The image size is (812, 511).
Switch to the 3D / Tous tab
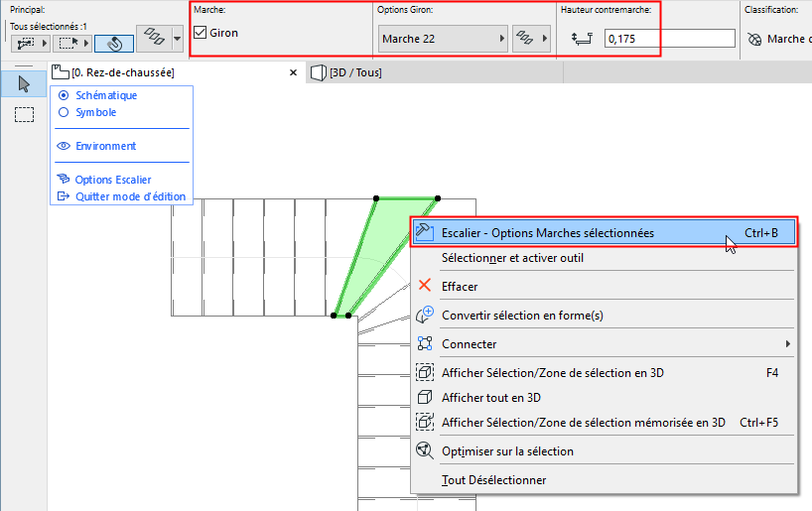click(355, 72)
